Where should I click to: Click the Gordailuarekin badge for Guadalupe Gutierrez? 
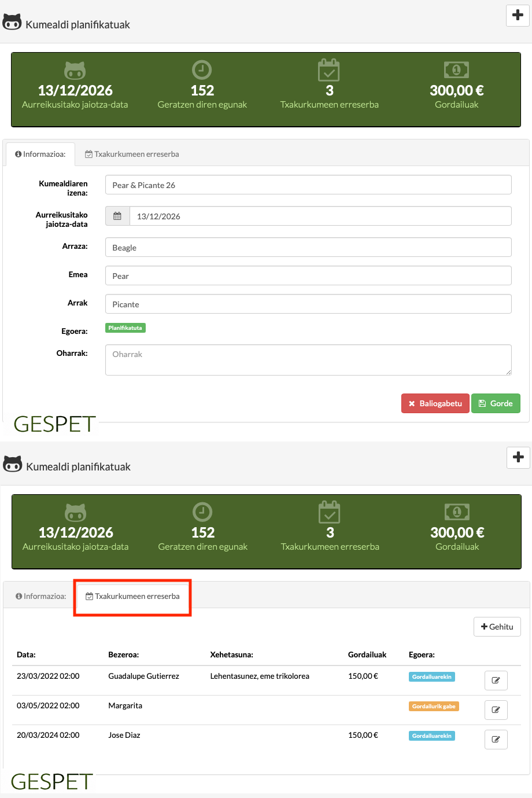click(x=432, y=677)
